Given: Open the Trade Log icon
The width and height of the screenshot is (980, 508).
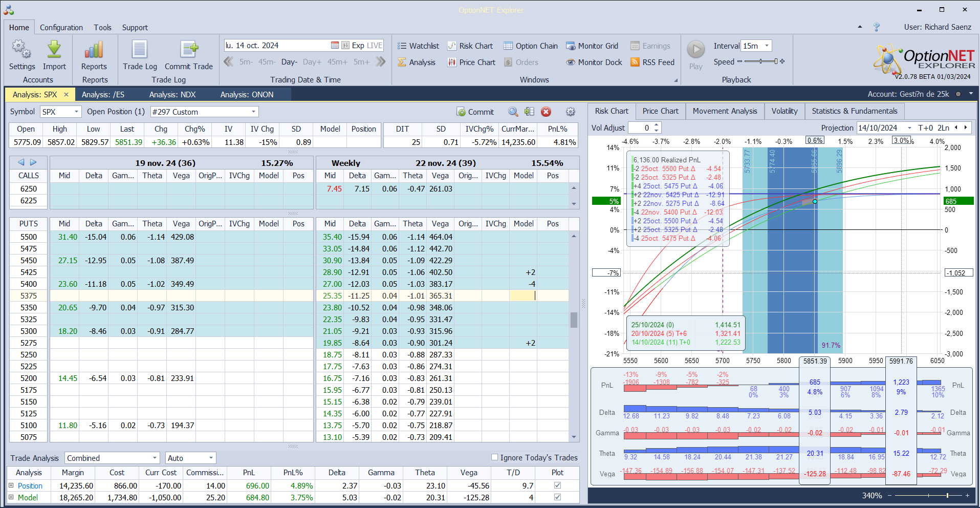Looking at the screenshot, I should 140,50.
